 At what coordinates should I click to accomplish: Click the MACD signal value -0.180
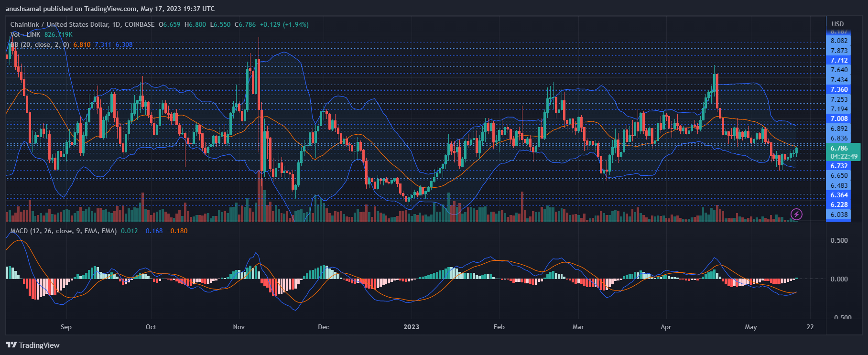[x=177, y=231]
